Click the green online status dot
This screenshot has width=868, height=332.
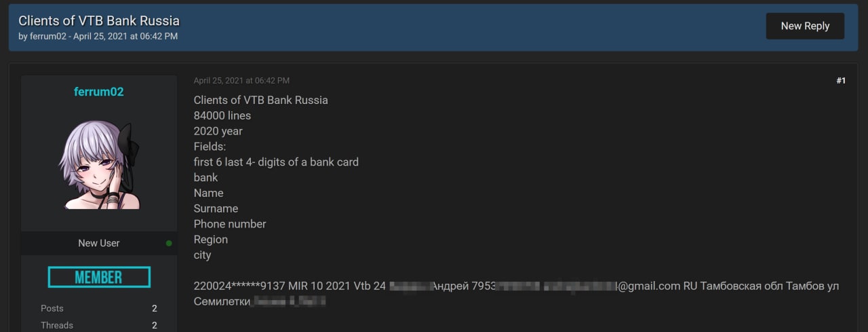point(169,243)
